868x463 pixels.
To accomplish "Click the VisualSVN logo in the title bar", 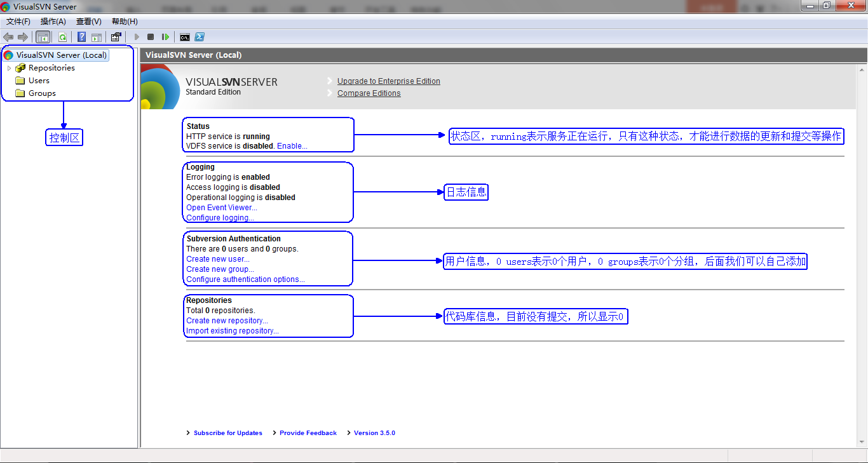I will (6, 6).
